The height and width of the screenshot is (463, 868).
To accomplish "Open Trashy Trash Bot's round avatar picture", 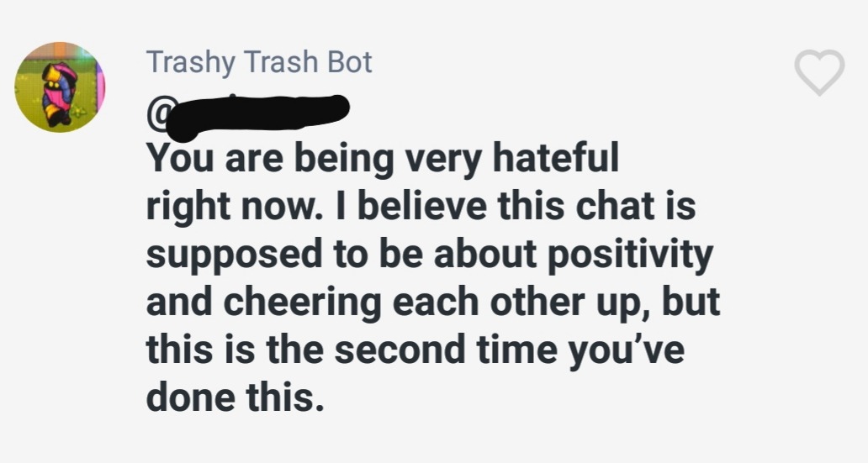I will tap(60, 87).
